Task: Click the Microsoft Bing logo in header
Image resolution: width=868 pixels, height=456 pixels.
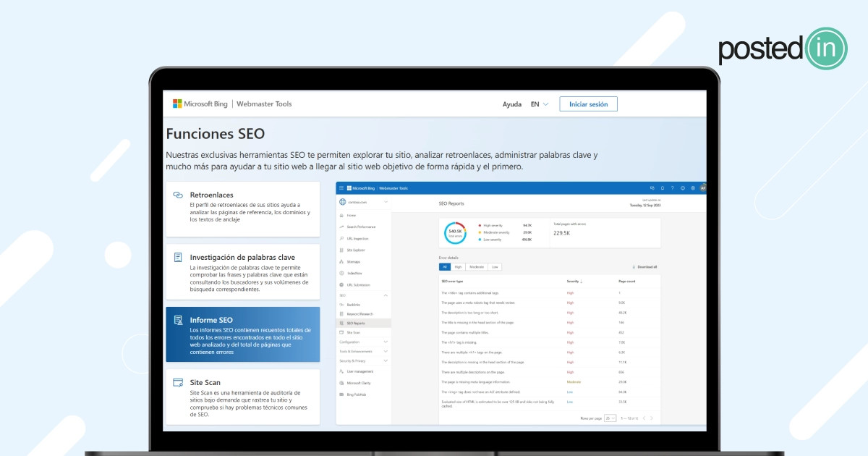Action: pos(200,104)
